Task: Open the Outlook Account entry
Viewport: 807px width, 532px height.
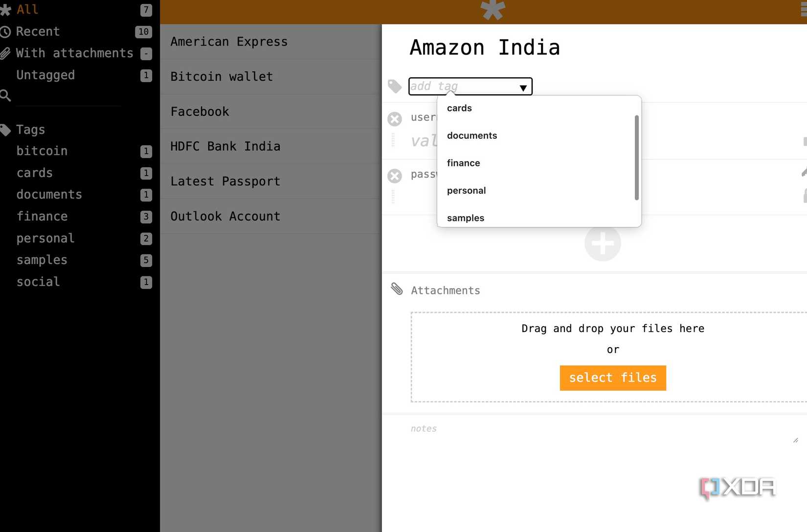Action: click(x=225, y=216)
